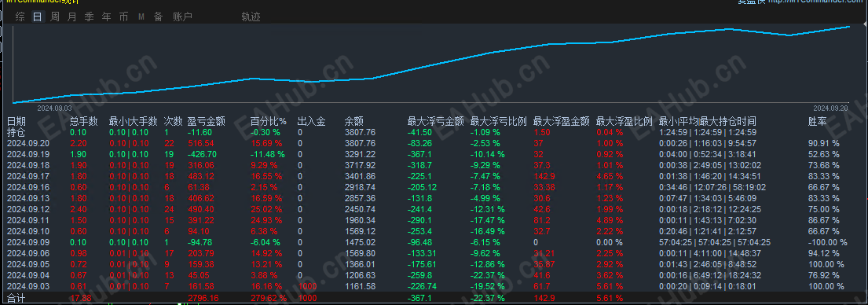The width and height of the screenshot is (868, 305).
Task: Select the 2024.09.05 date row
Action: [27, 264]
